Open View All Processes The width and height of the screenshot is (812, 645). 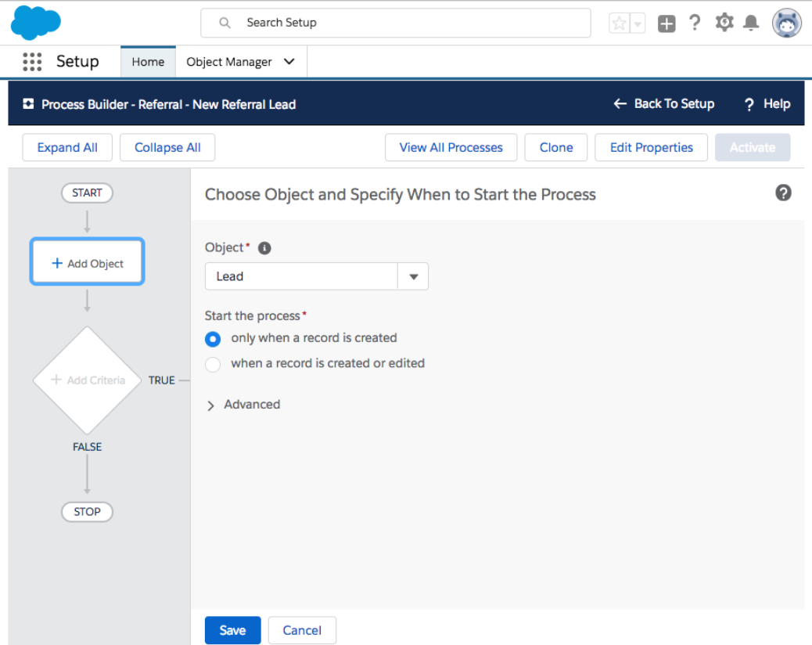(451, 147)
